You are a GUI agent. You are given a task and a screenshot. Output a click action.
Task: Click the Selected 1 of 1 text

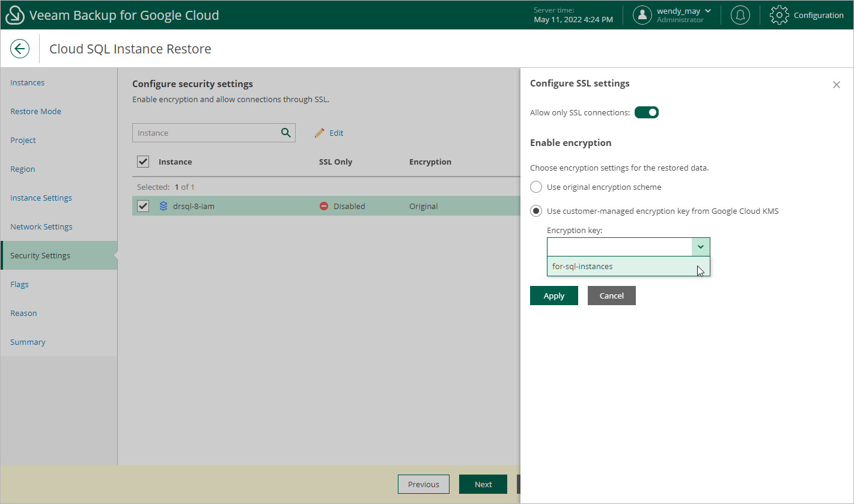[166, 187]
